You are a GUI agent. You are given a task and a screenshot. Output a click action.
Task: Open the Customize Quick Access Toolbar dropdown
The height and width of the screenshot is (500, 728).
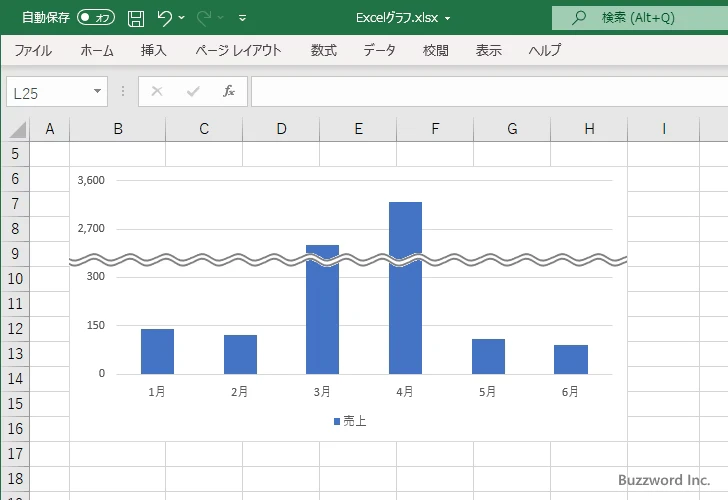point(242,18)
